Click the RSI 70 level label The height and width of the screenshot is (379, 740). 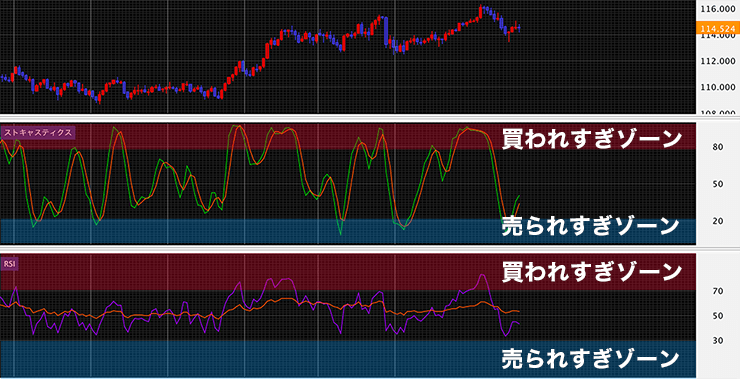click(x=718, y=291)
